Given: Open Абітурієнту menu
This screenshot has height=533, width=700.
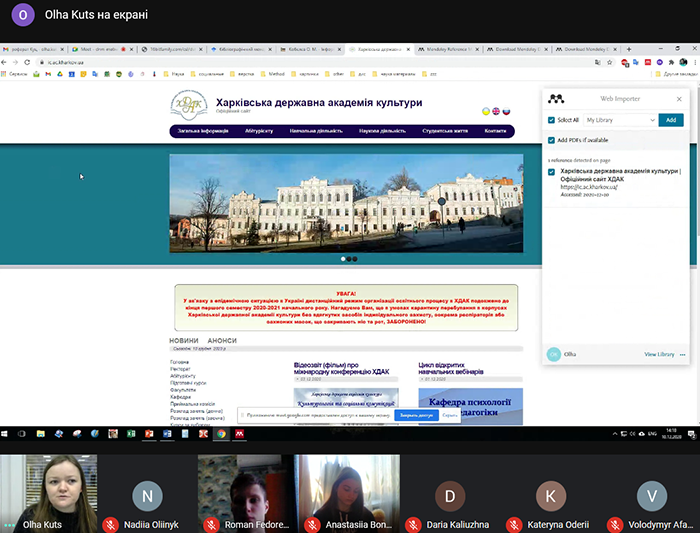Looking at the screenshot, I should click(259, 131).
